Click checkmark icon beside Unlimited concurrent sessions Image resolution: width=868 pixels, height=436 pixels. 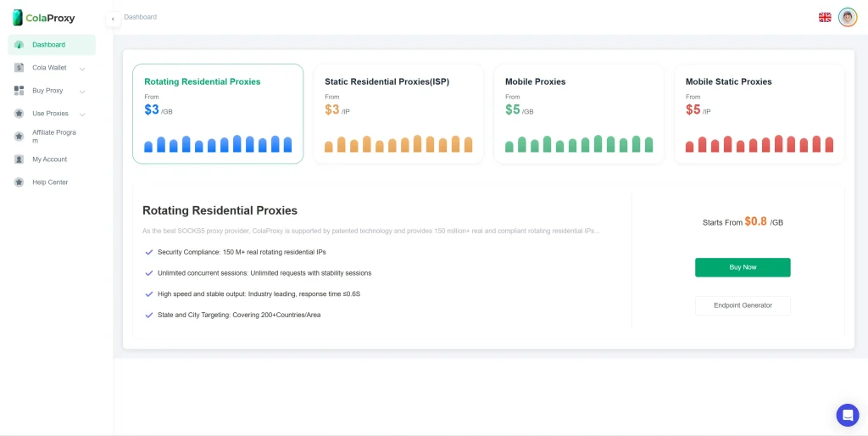(149, 273)
